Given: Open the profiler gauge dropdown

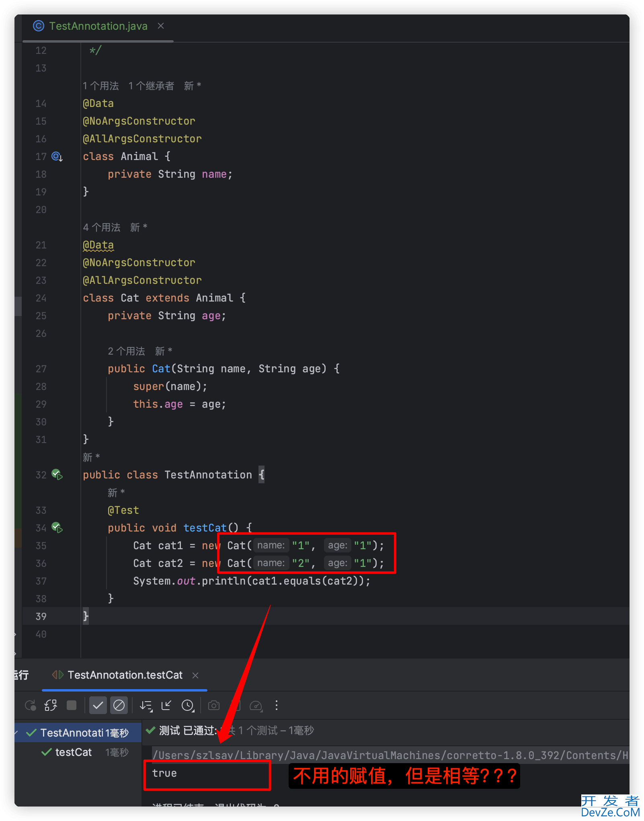Looking at the screenshot, I should click(x=256, y=706).
